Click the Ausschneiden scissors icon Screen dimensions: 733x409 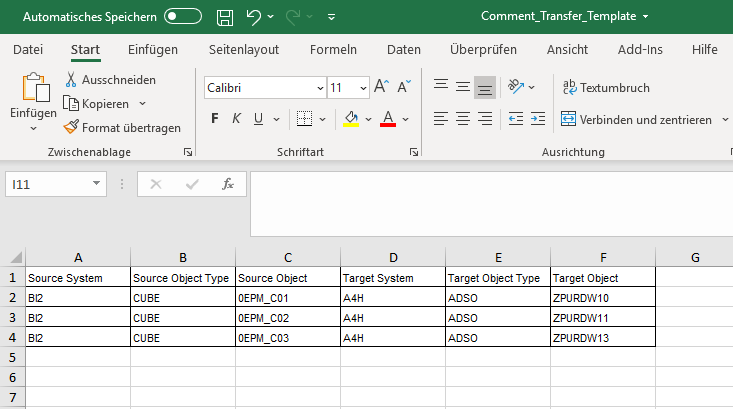pos(72,80)
